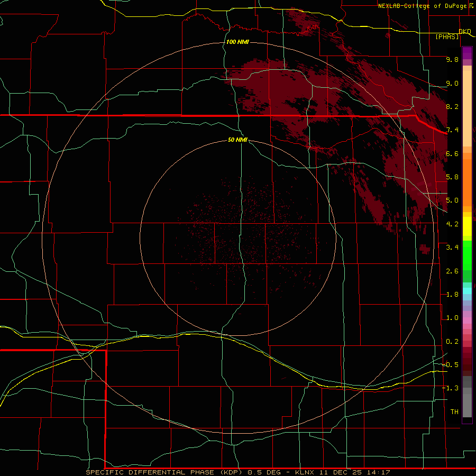Image resolution: width=476 pixels, height=476 pixels.
Task: Click the 2.6 color scale value
Action: 452,271
